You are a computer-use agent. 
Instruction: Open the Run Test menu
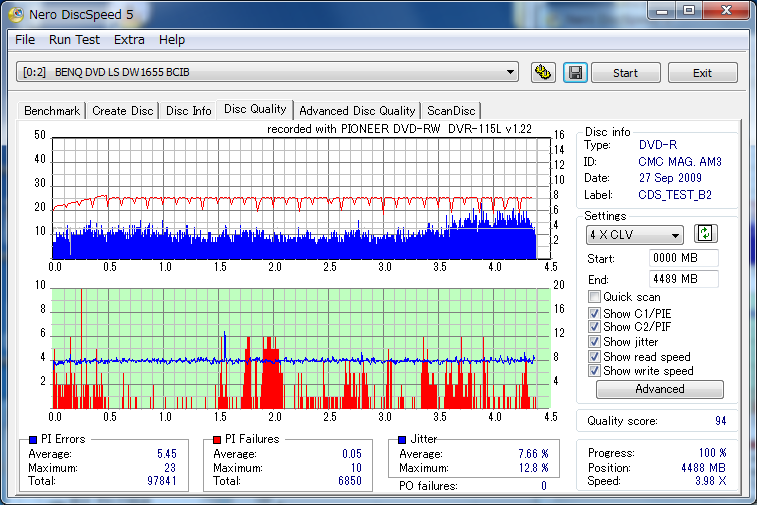tap(74, 39)
